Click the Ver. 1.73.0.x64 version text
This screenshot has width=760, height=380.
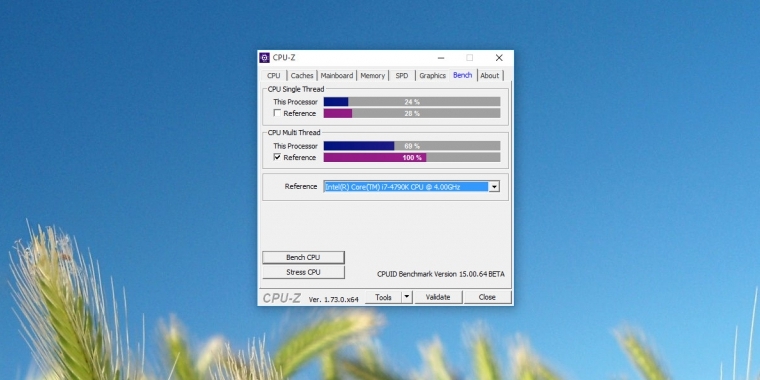click(x=333, y=300)
